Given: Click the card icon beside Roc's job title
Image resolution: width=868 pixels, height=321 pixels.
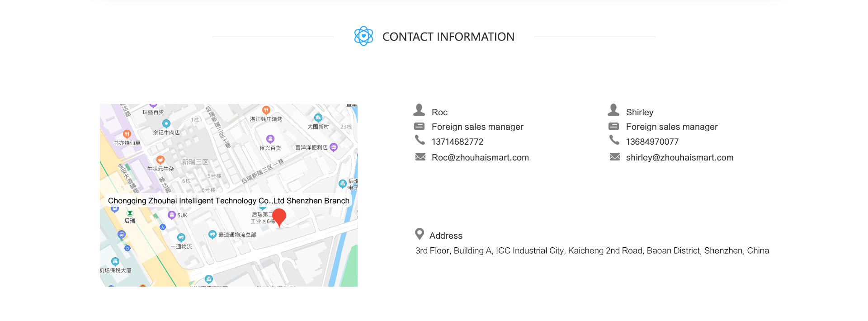Looking at the screenshot, I should click(419, 126).
